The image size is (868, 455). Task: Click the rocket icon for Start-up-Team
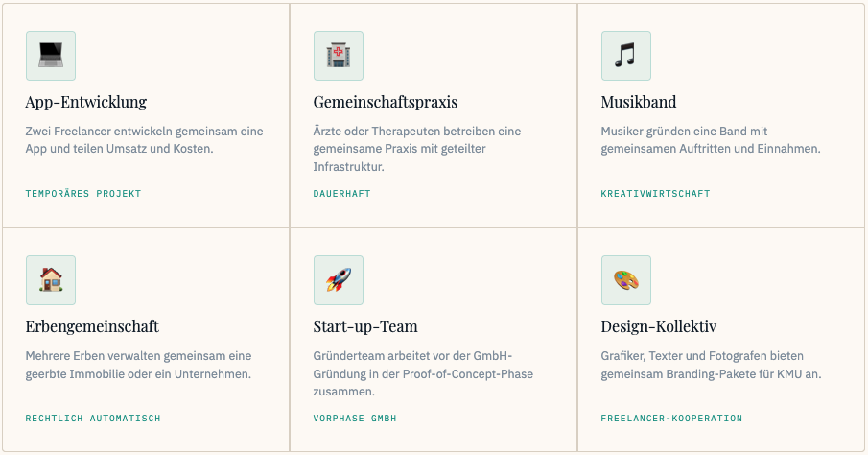tap(339, 280)
